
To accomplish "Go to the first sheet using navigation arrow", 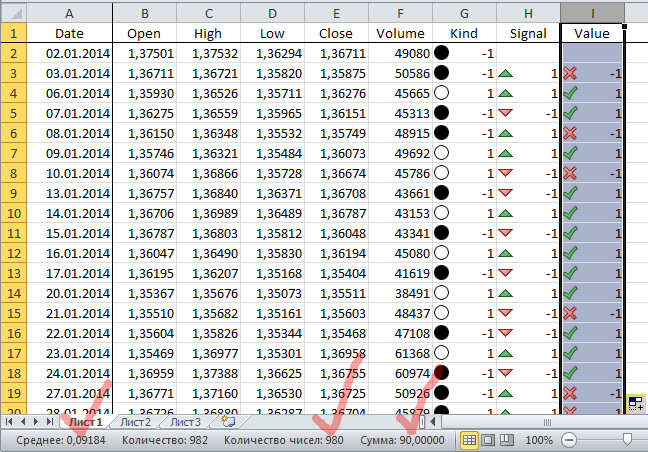I will pyautogui.click(x=9, y=422).
